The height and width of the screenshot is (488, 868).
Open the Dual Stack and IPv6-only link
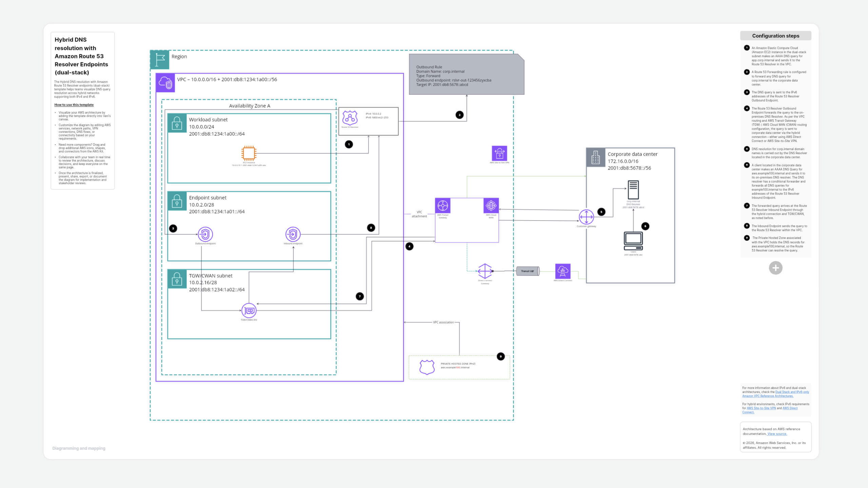click(x=776, y=394)
